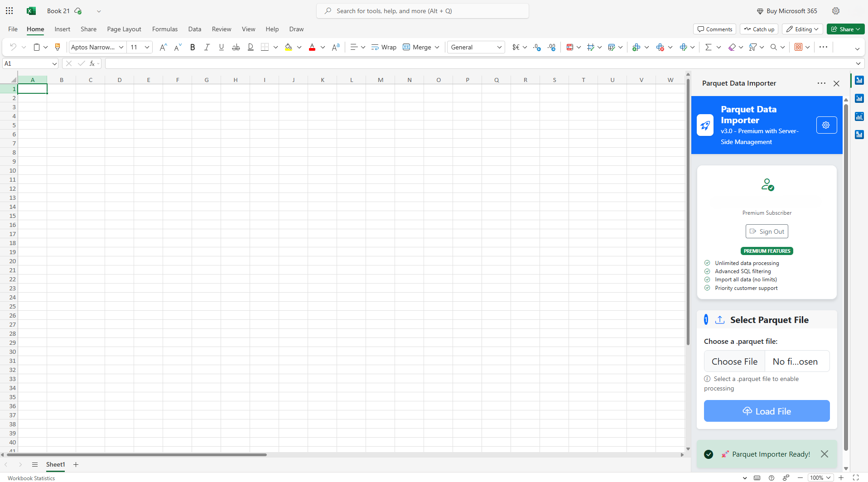Increase font size with the larger A icon

(x=164, y=47)
